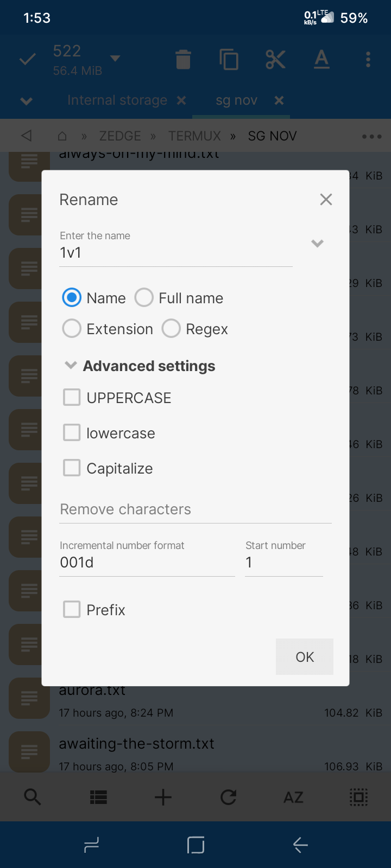Viewport: 391px width, 868px height.
Task: Expand the selection count dropdown arrow
Action: point(115,58)
